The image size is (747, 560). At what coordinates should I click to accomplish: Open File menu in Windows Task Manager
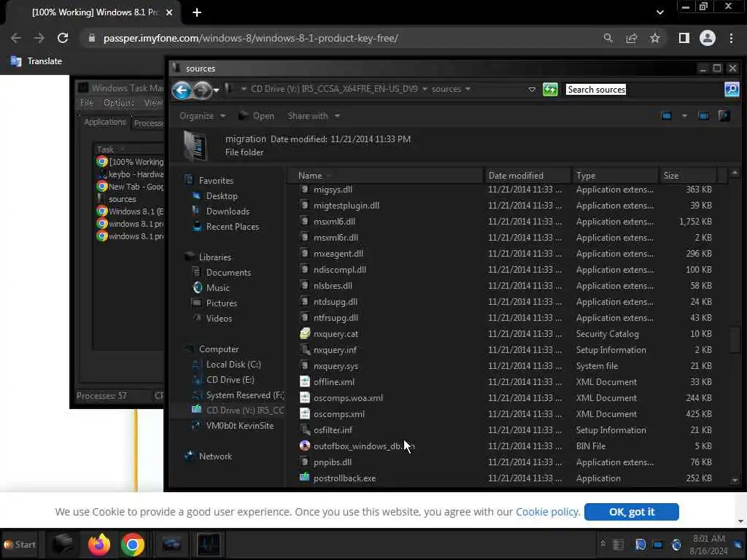(86, 102)
